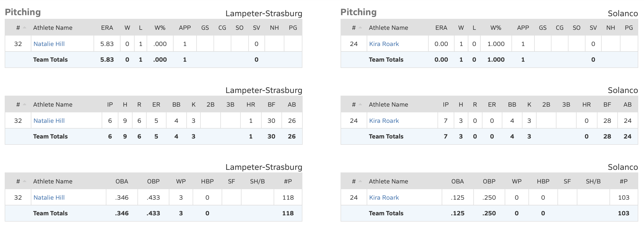Click sort arrow beside # in Lampeter-Strasburg IP table
The image size is (644, 231).
pos(25,105)
